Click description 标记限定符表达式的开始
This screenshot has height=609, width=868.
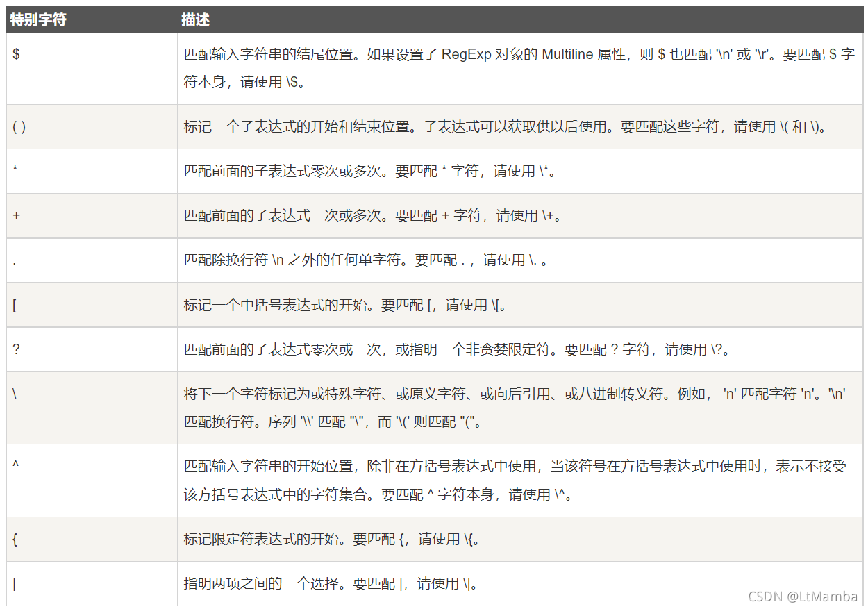[x=519, y=539]
